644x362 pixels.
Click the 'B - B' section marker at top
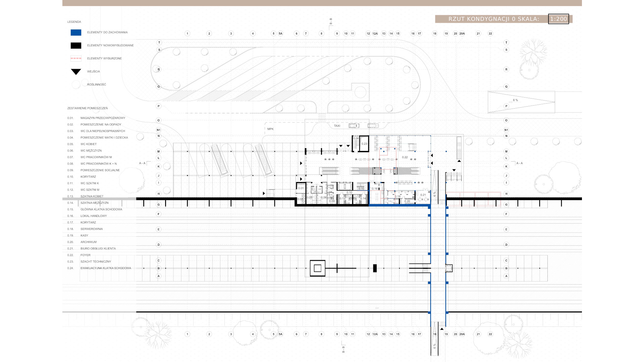331,21
